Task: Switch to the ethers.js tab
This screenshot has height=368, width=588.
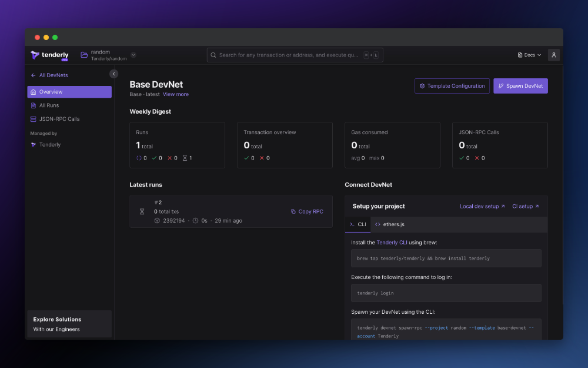Action: point(390,224)
